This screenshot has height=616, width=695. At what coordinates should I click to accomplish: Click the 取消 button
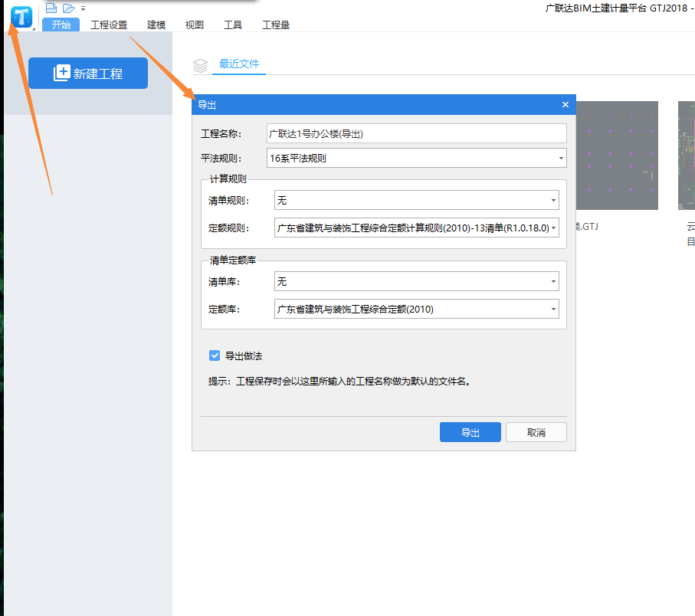(x=536, y=432)
